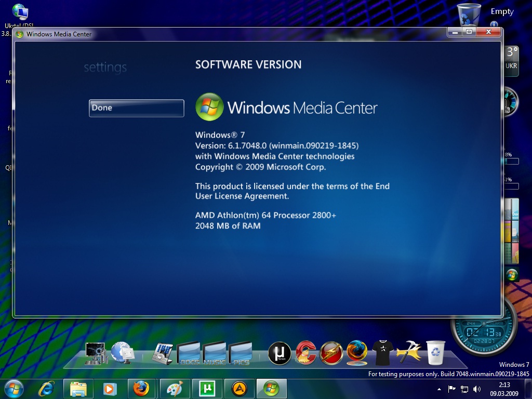Open the PICS folder in the dock
This screenshot has height=399, width=532.
click(241, 353)
